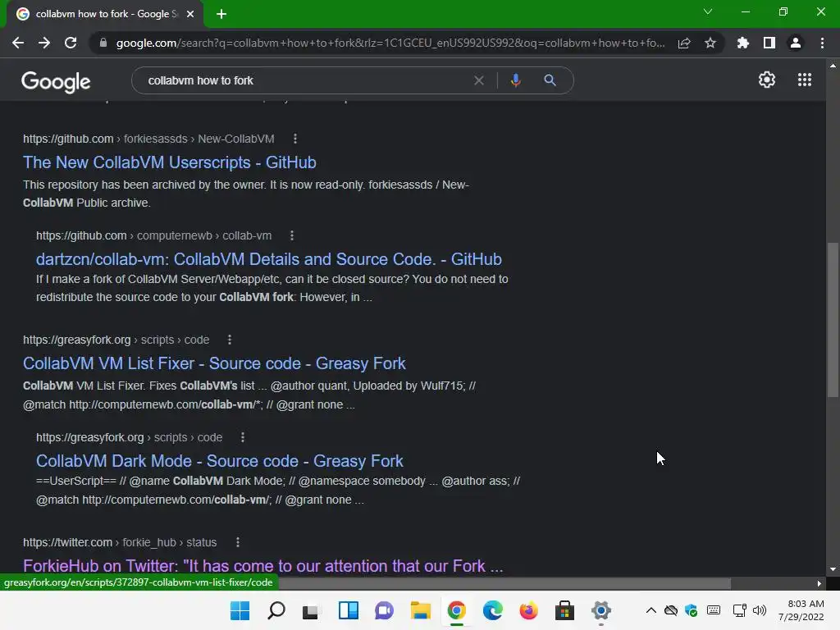This screenshot has width=840, height=630.
Task: Go forward to the next page
Action: tap(44, 43)
